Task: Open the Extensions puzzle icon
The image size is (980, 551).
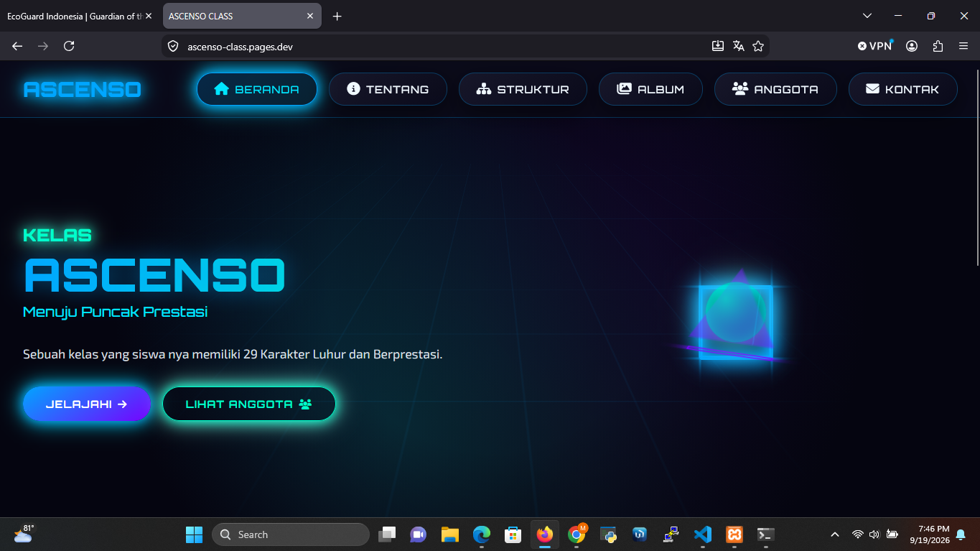Action: pos(938,46)
